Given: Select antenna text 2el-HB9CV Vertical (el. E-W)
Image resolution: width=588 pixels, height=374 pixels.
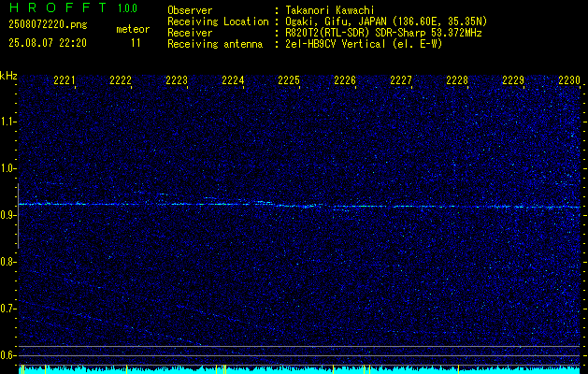Looking at the screenshot, I should [x=364, y=44].
